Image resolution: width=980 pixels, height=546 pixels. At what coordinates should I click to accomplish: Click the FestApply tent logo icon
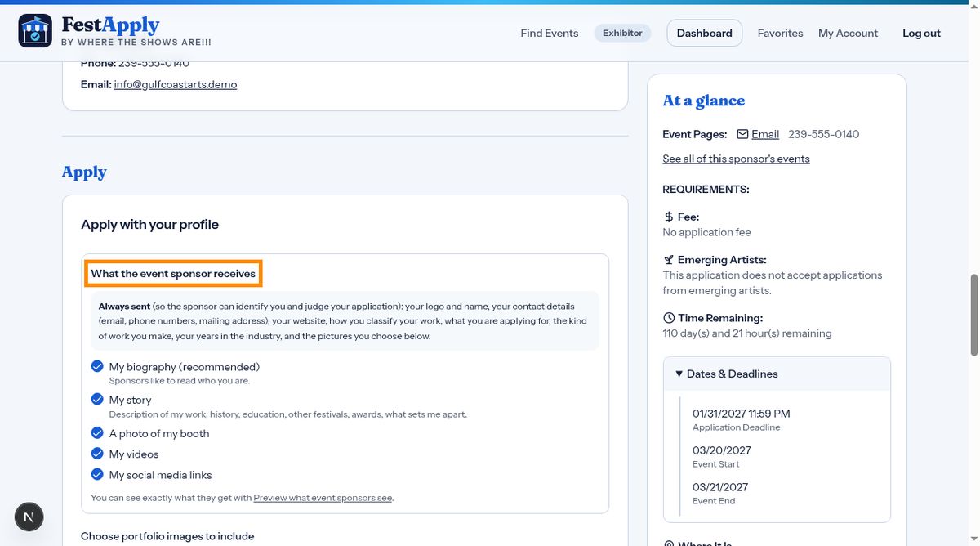(x=35, y=31)
